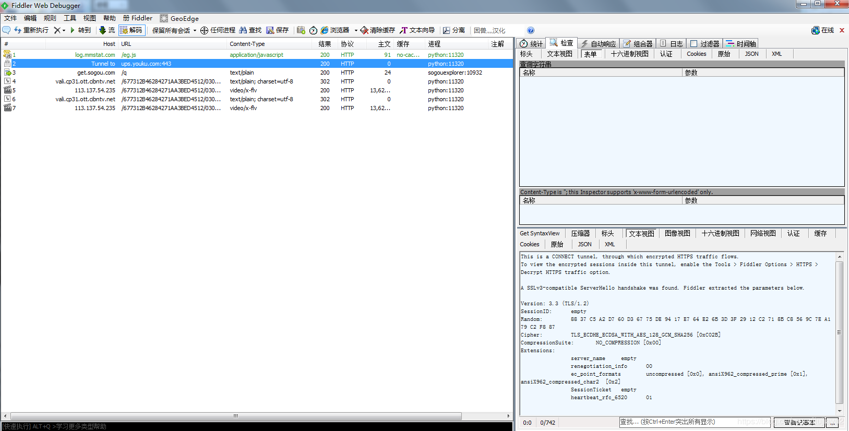
Task: Toggle the 流 streaming mode button
Action: (107, 30)
